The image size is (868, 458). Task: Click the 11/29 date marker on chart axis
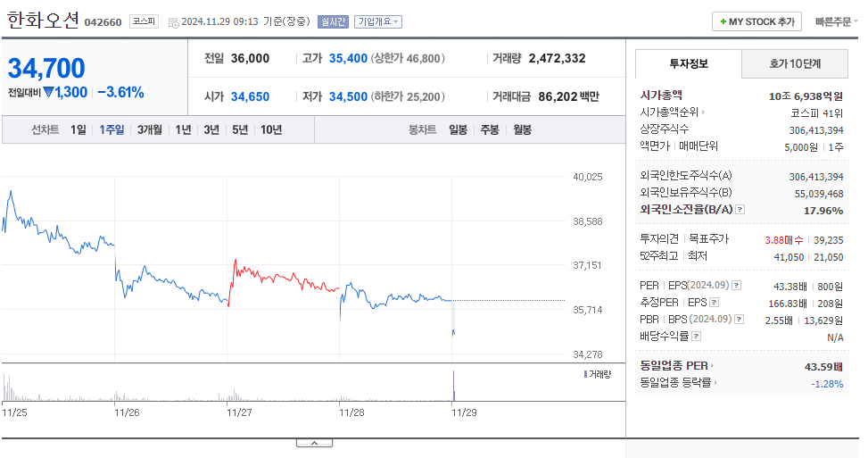(464, 412)
